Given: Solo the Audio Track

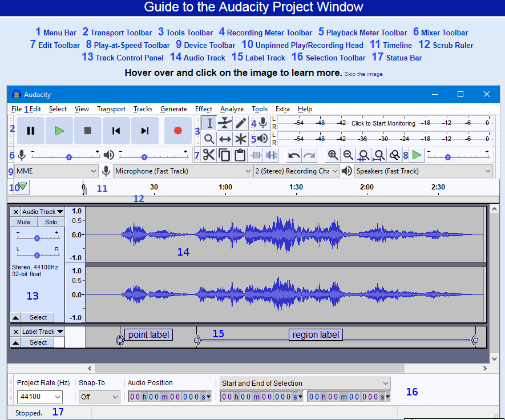Looking at the screenshot, I should (50, 222).
